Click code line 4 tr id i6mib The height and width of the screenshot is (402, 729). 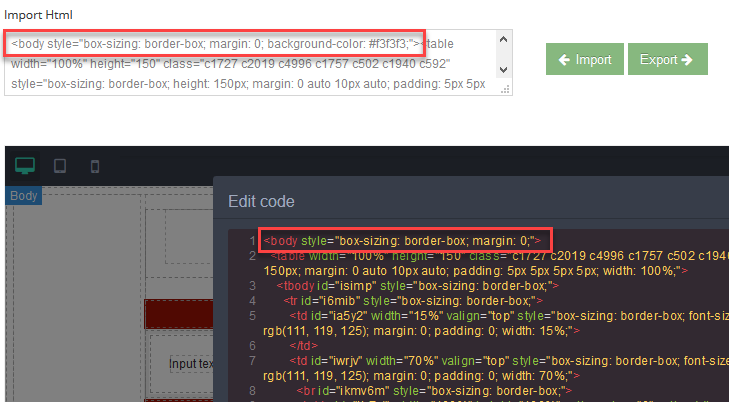click(x=413, y=301)
